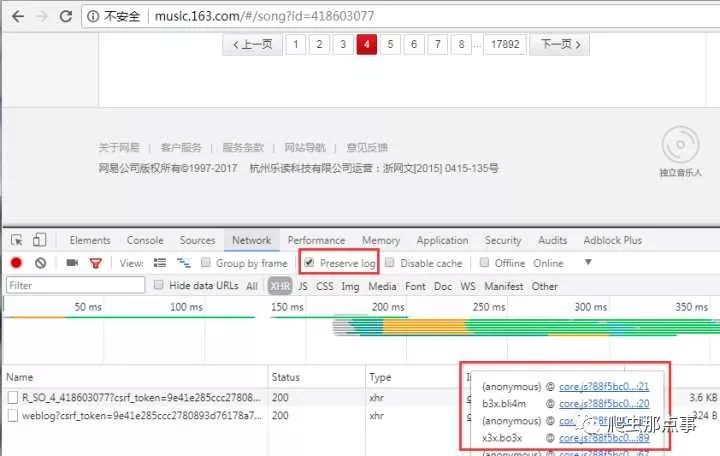Viewport: 720px width, 456px height.
Task: Open the 关于网易 footer link
Action: coord(119,147)
